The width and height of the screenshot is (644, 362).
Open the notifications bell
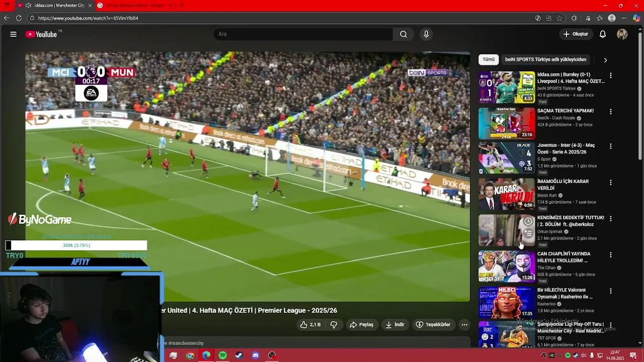[603, 34]
